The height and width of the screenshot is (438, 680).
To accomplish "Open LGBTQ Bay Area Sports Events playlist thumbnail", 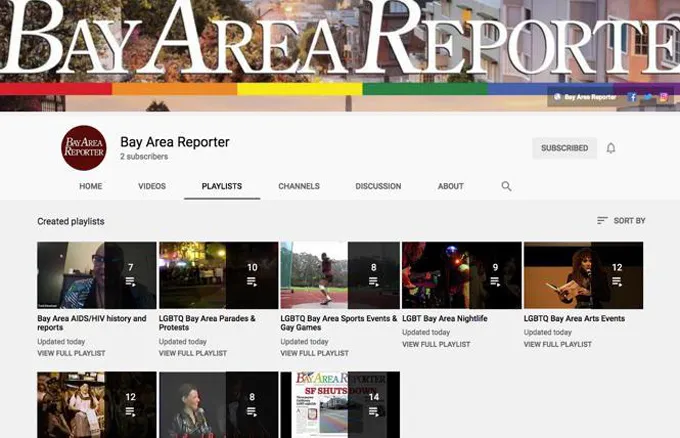I will click(340, 275).
